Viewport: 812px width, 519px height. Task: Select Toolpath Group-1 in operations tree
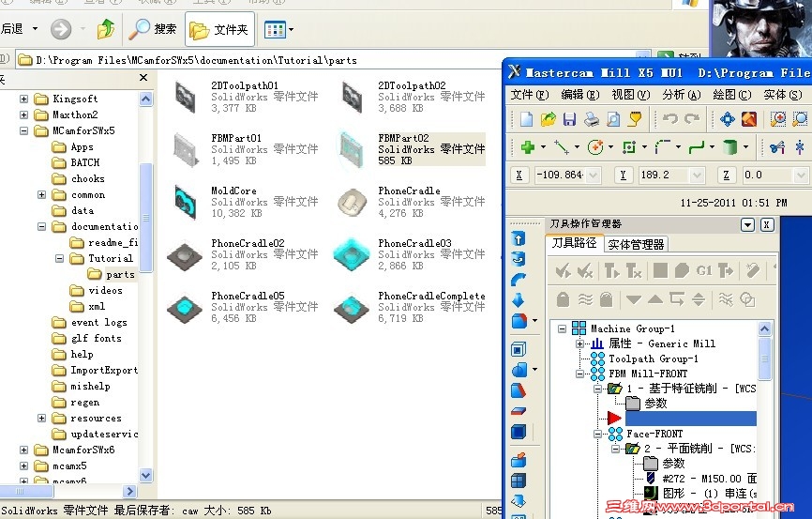pyautogui.click(x=654, y=359)
